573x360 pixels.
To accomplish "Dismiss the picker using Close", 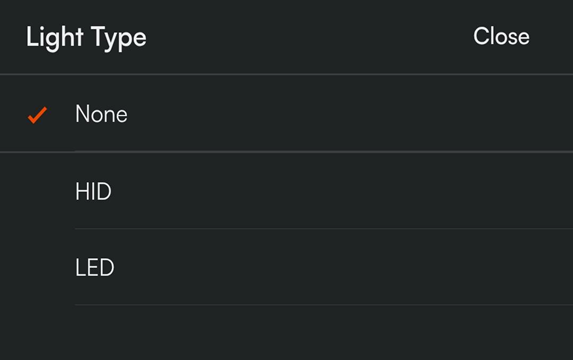I will [x=501, y=36].
